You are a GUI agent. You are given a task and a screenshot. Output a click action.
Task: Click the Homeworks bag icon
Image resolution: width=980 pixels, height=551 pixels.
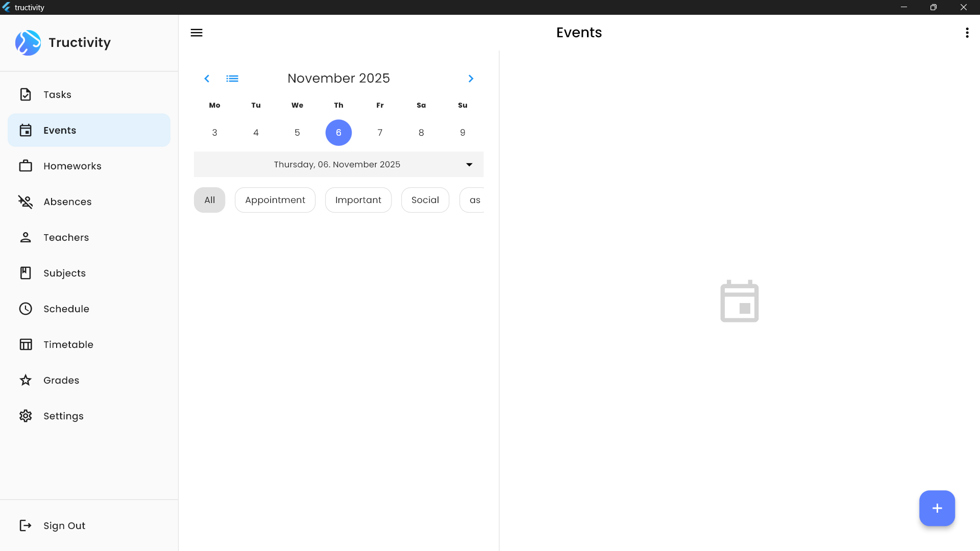coord(26,166)
